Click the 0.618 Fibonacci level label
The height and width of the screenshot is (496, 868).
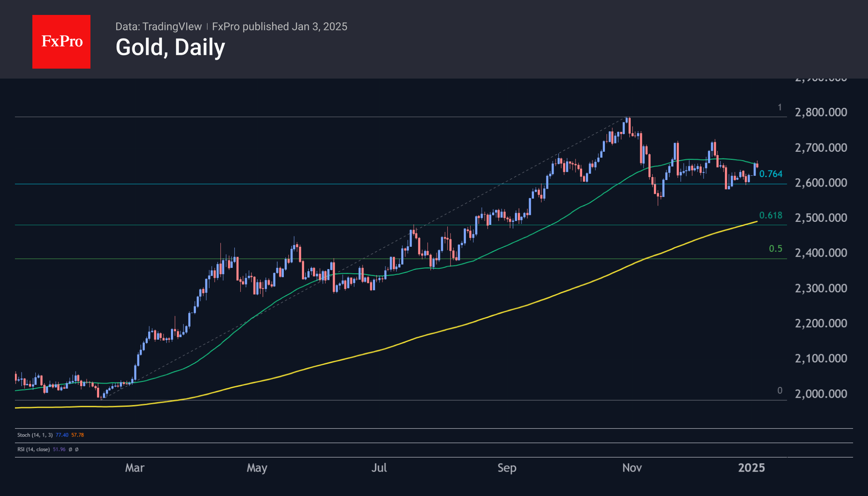click(x=770, y=215)
